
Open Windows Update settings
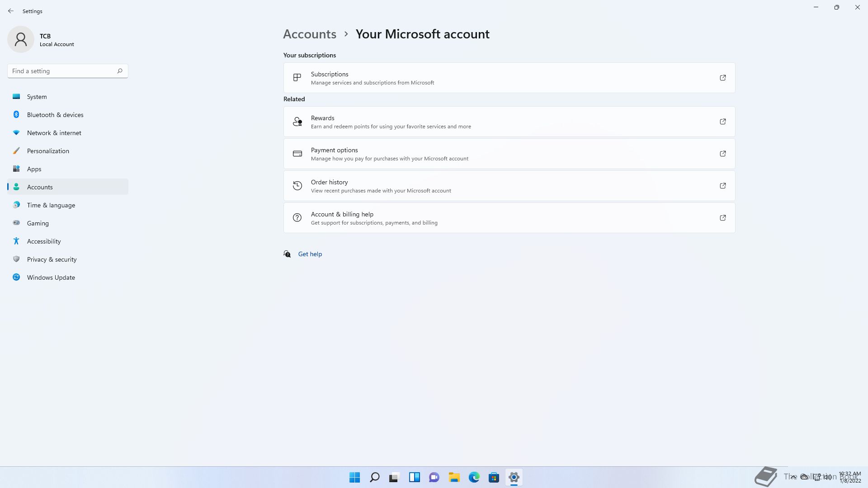point(68,277)
